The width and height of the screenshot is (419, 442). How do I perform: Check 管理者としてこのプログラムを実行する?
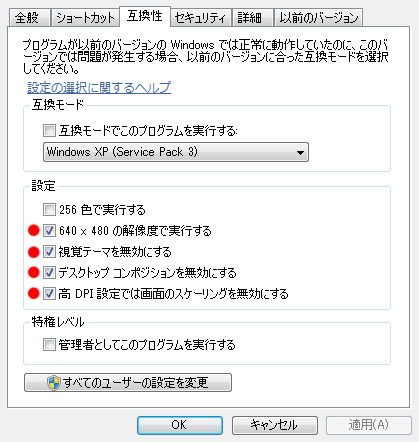pos(49,344)
